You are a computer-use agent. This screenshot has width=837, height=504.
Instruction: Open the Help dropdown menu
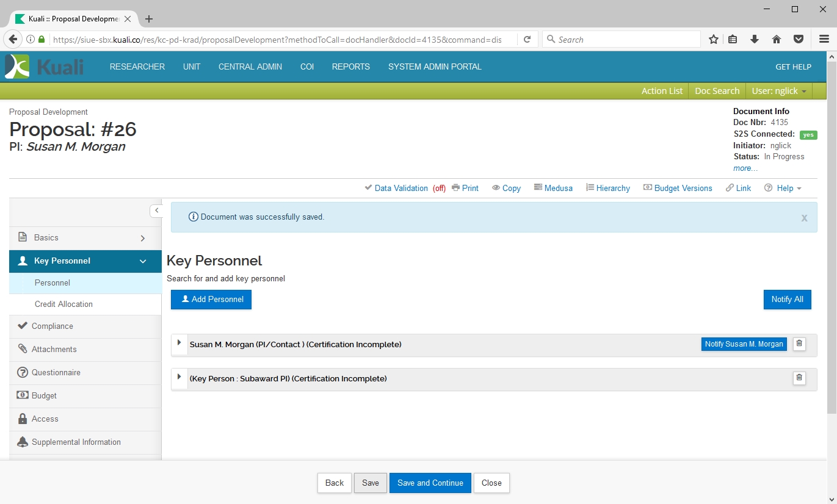783,188
